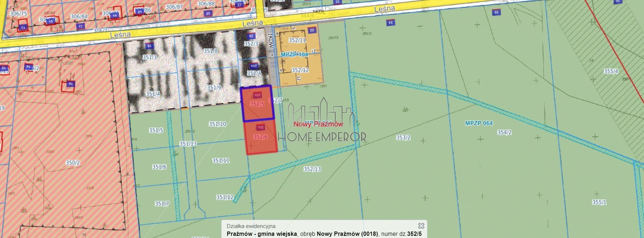The width and height of the screenshot is (644, 238).
Task: Select parcel label 306/88
Action: (x=206, y=4)
